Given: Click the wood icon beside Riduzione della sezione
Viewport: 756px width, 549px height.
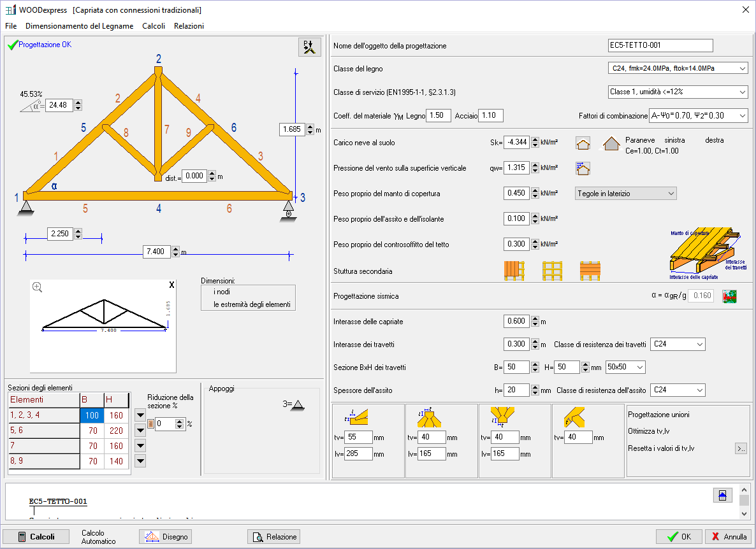Looking at the screenshot, I should tap(151, 424).
